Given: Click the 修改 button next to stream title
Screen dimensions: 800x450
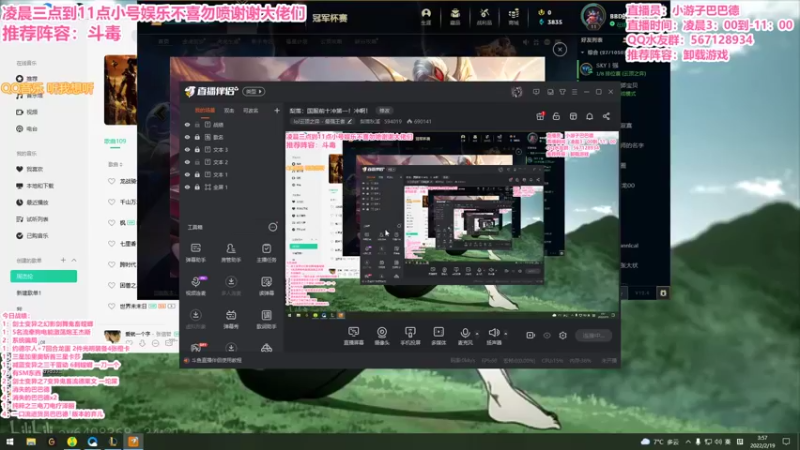Looking at the screenshot, I should pyautogui.click(x=384, y=110).
